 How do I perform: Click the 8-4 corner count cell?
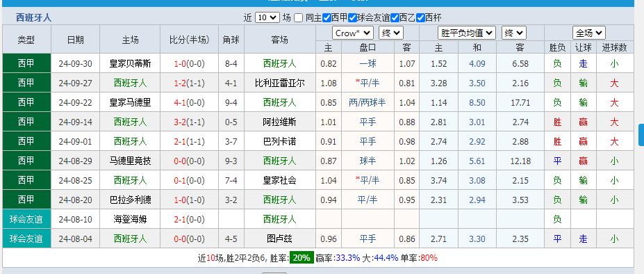231,64
